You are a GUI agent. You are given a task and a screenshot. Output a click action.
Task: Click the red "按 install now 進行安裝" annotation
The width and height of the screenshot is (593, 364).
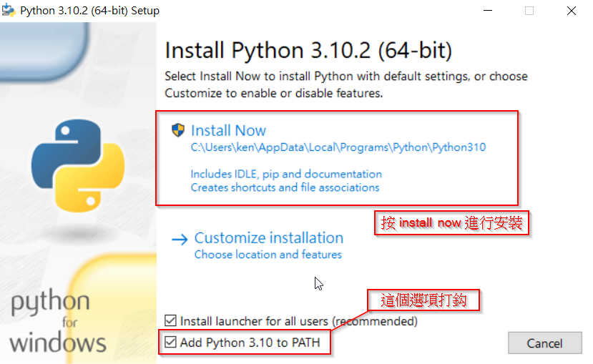point(452,223)
